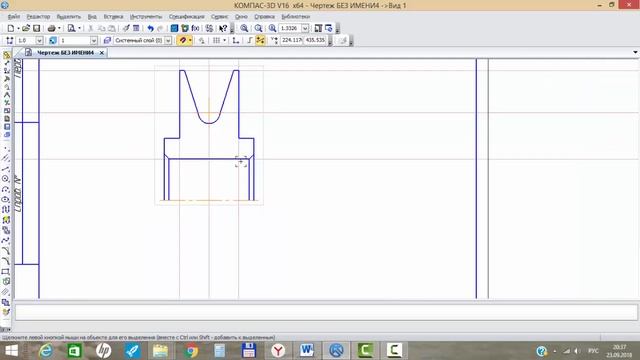
Task: Expand the current scale 1.0 dropdown
Action: 39,40
